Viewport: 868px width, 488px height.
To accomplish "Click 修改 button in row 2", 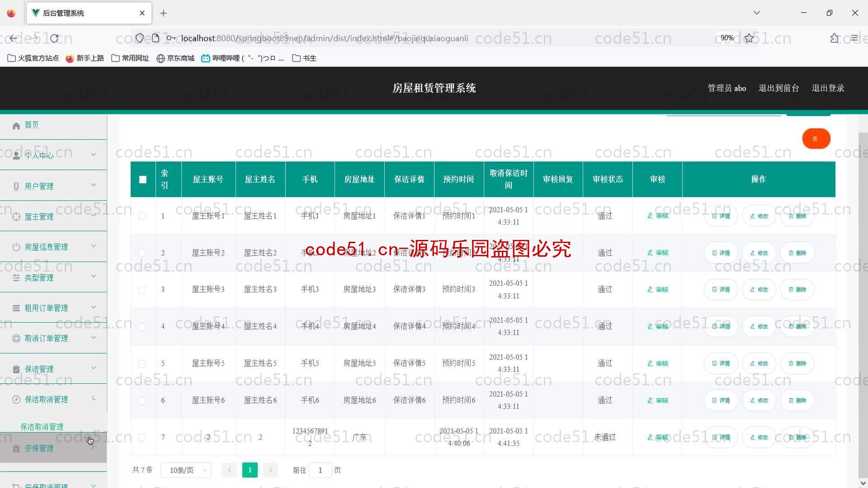I will click(759, 253).
